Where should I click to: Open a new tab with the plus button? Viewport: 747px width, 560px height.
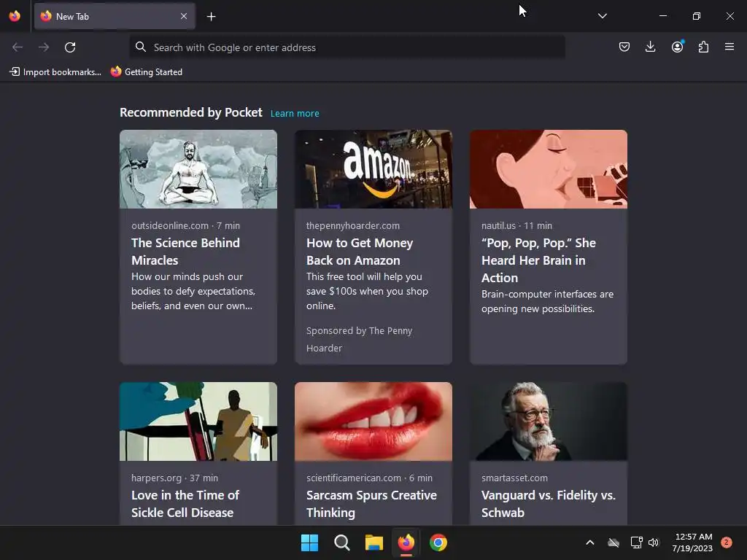click(x=211, y=17)
